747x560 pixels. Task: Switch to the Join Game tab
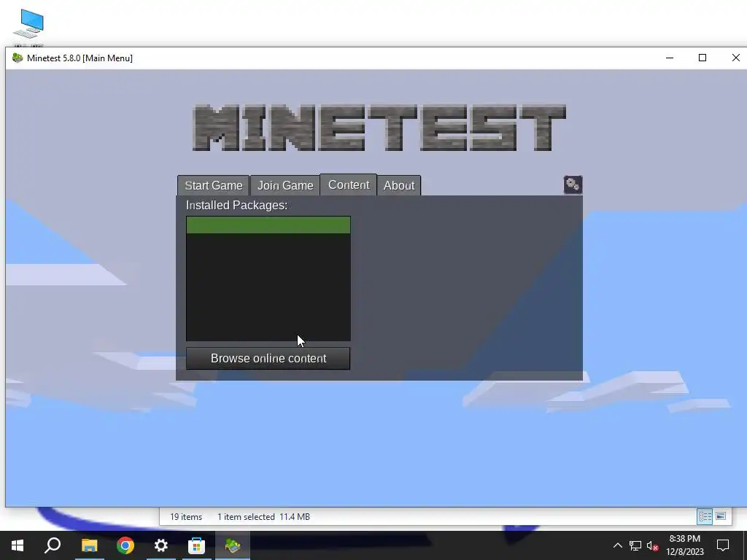point(285,185)
